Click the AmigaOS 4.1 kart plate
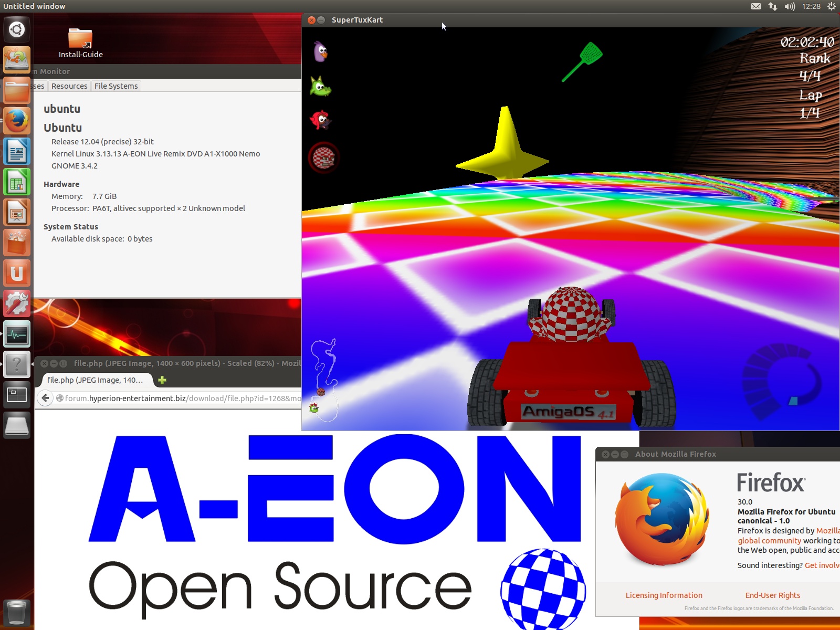This screenshot has width=840, height=630. (568, 412)
